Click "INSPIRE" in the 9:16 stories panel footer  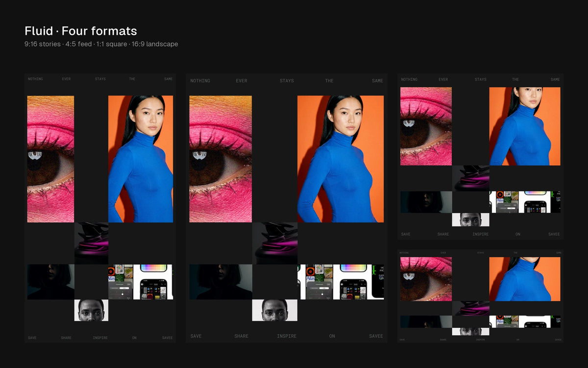click(100, 338)
